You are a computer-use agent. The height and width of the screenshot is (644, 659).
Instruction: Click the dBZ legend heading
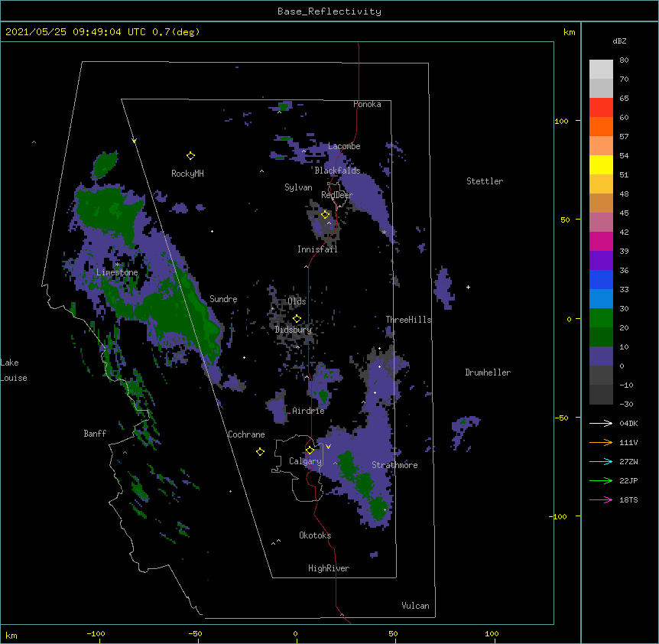click(619, 41)
